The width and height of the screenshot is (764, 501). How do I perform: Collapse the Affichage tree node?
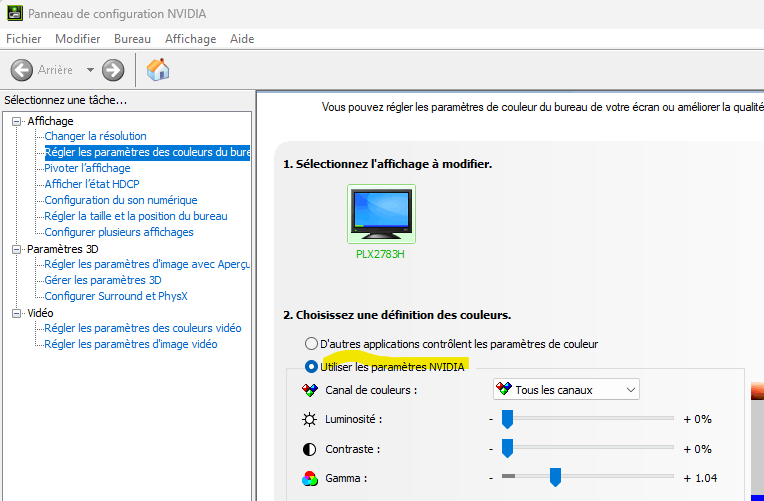pos(17,121)
